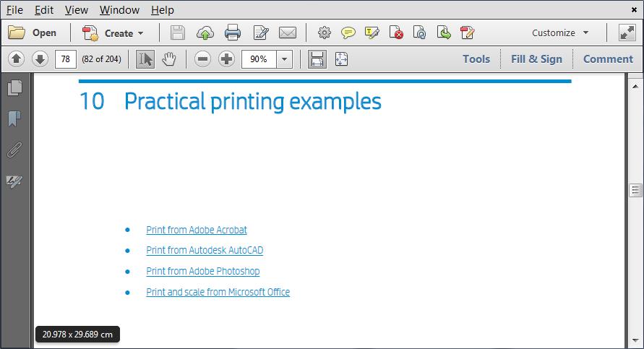Open the Fill & Sign pane
Image resolution: width=644 pixels, height=349 pixels.
[x=536, y=59]
